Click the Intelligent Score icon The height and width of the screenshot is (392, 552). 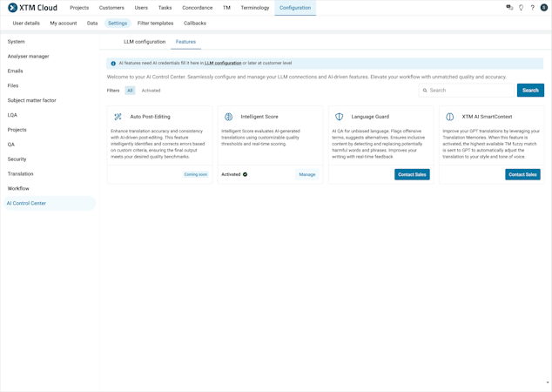228,117
